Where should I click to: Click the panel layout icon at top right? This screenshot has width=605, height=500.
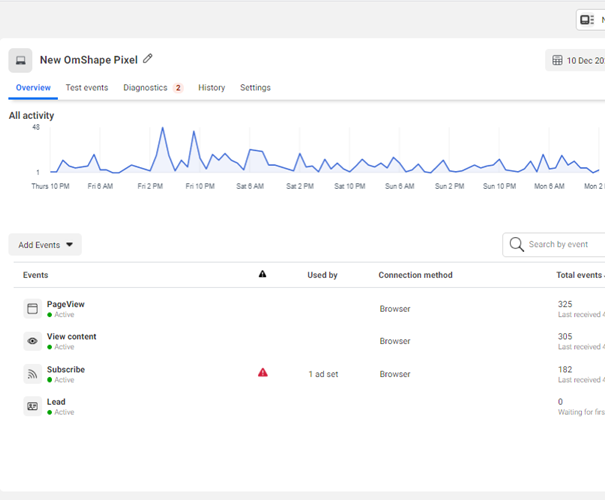587,20
